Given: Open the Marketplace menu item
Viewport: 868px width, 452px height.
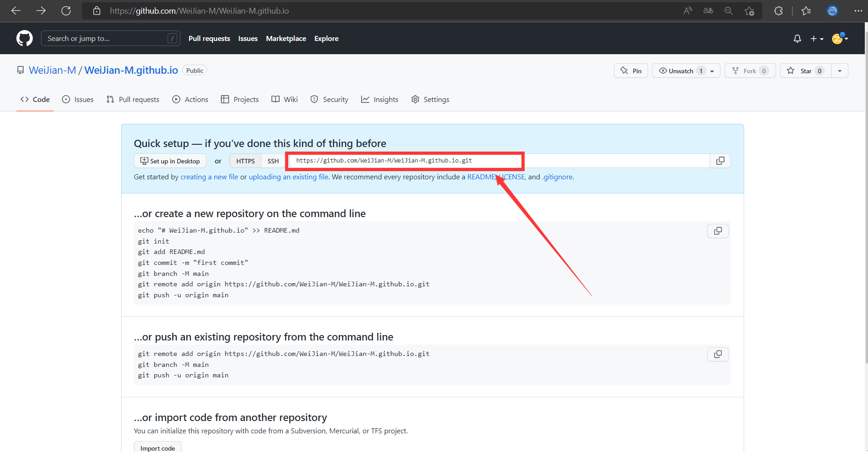Looking at the screenshot, I should pos(286,38).
